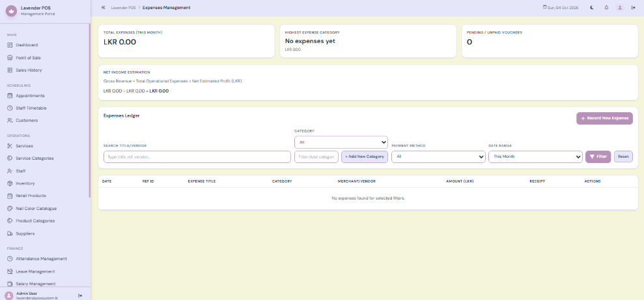Click the Receipt column header
The height and width of the screenshot is (300, 644).
pos(537,181)
